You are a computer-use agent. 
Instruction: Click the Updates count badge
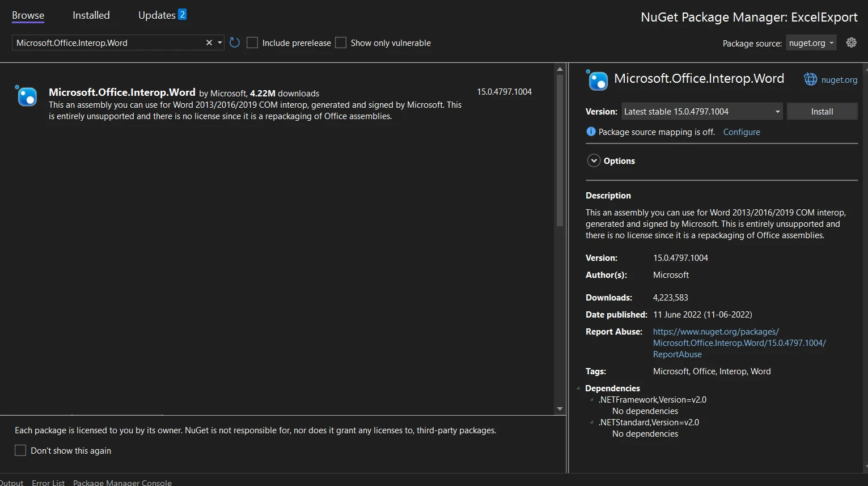182,15
